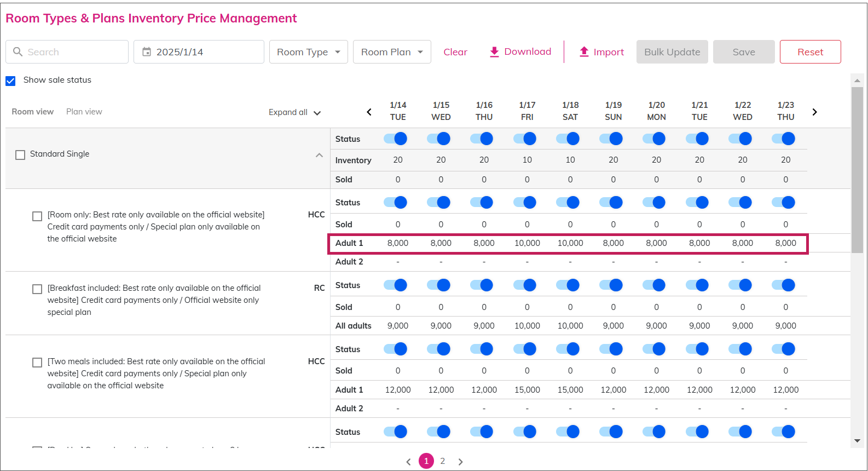The height and width of the screenshot is (471, 868).
Task: Click Breakfast All adults price for 1/14
Action: pos(398,326)
